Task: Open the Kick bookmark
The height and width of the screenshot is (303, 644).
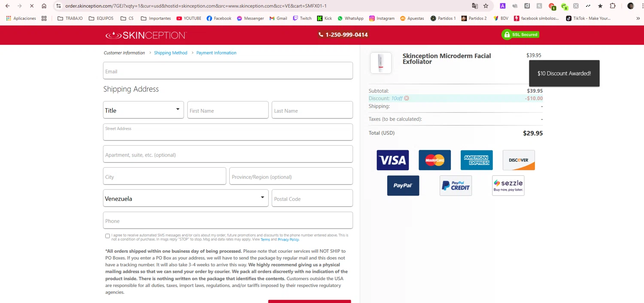Action: (x=324, y=18)
